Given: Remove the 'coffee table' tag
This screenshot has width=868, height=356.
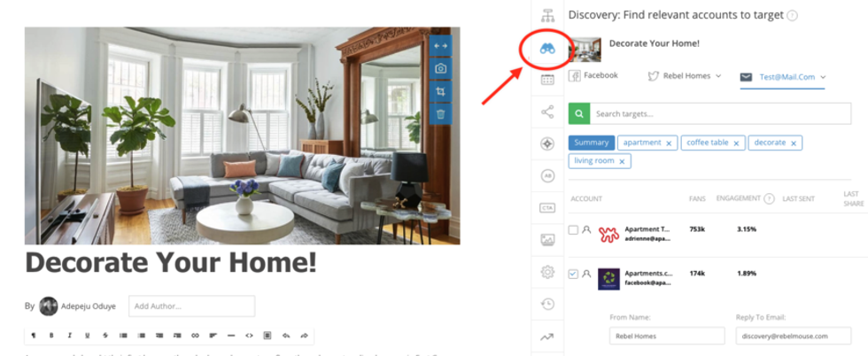Looking at the screenshot, I should [x=736, y=143].
